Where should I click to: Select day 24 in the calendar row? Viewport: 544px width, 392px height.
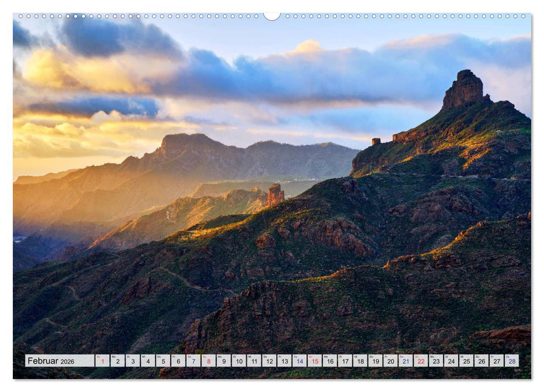(x=450, y=361)
